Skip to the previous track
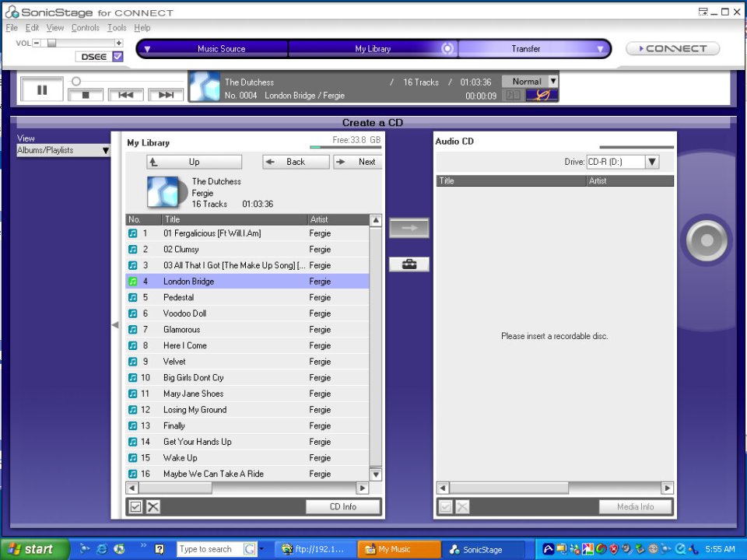 pos(125,95)
